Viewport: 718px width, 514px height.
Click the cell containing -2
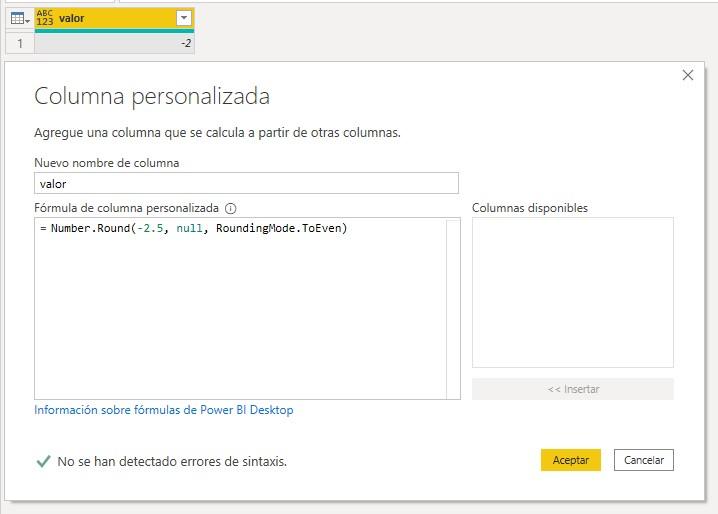(x=115, y=43)
